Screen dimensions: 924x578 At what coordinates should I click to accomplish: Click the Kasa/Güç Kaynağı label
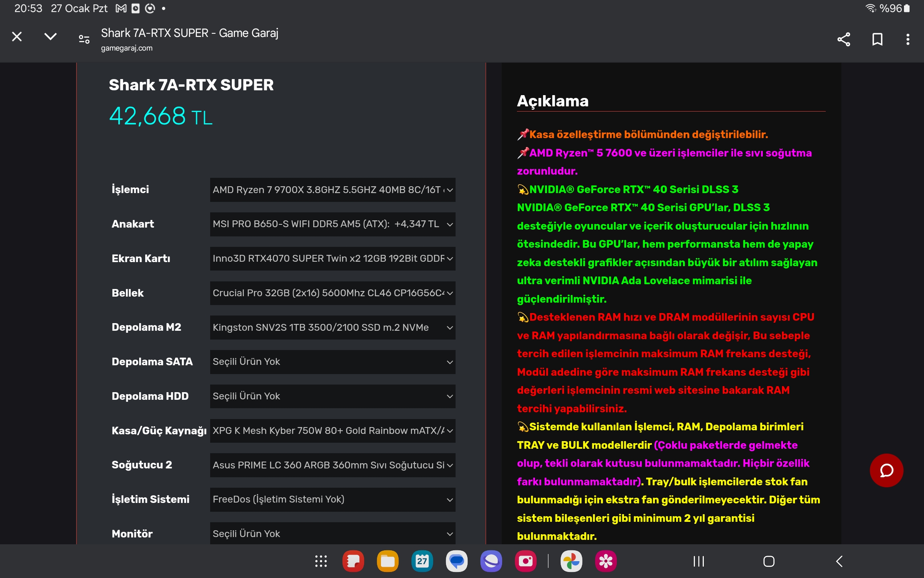[x=159, y=431]
